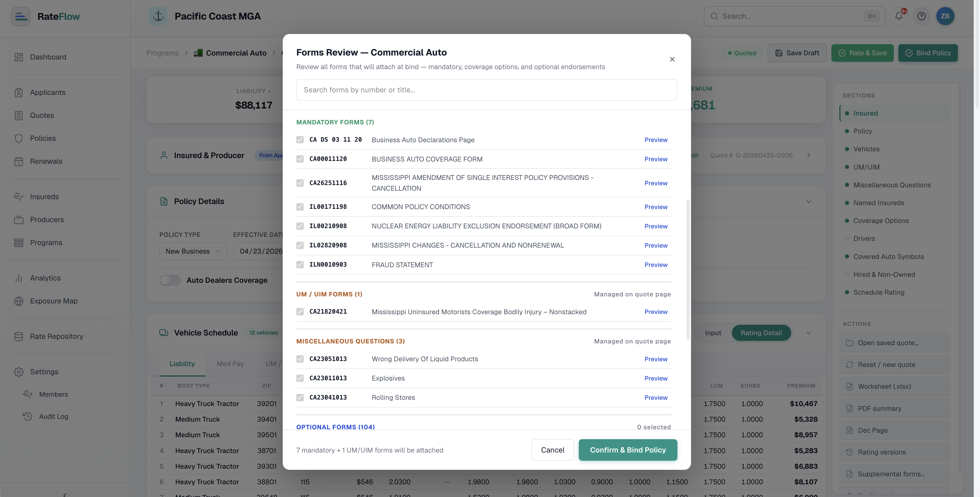The height and width of the screenshot is (497, 980).
Task: Click the dialog vertical scrollbar
Action: (x=688, y=270)
